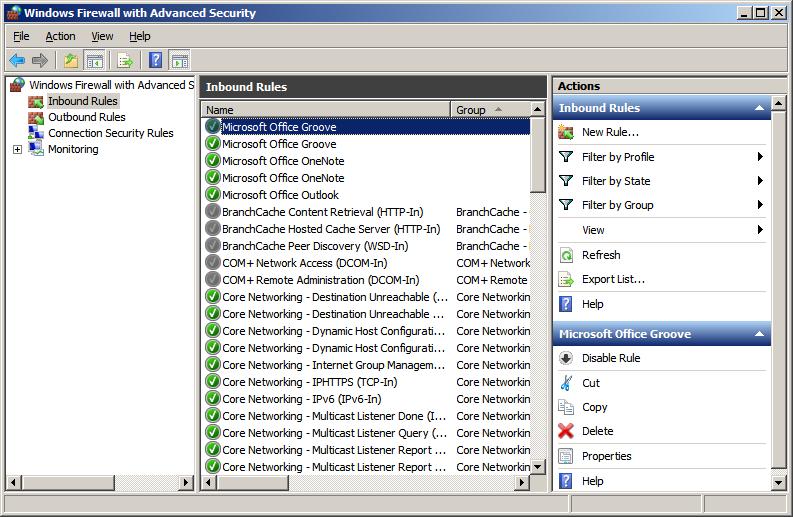
Task: Click the Copy action link
Action: [594, 407]
